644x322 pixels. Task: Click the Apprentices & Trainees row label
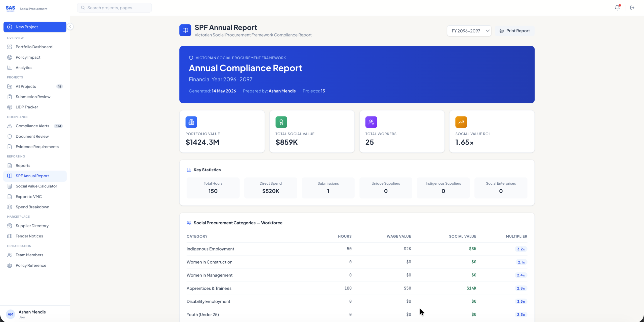tap(209, 288)
